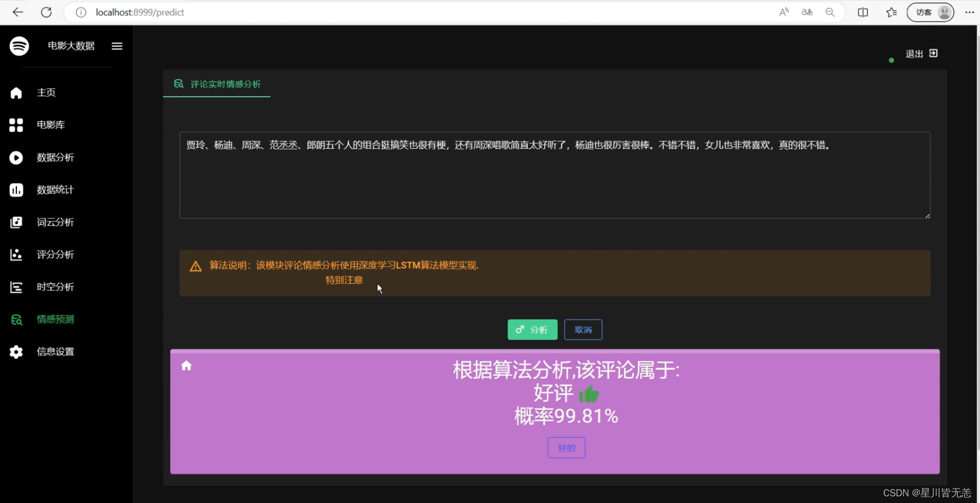Screen dimensions: 980x503
Task: Click the bar chart icon for 数据统计
Action: [x=16, y=190]
